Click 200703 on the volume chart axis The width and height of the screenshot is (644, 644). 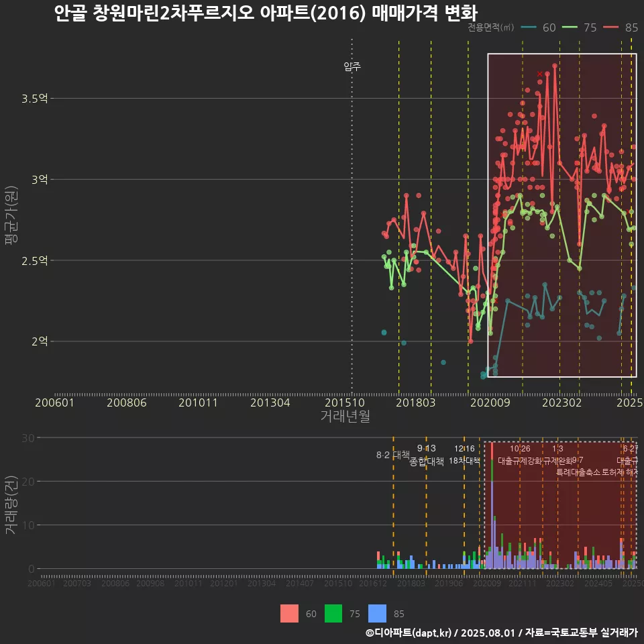pos(76,583)
